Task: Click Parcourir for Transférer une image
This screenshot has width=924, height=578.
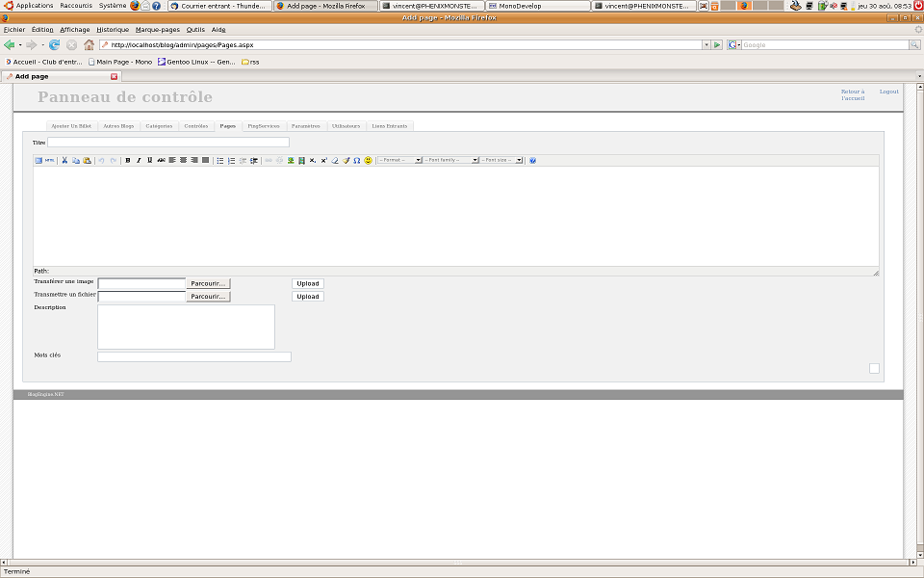Action: coord(209,283)
